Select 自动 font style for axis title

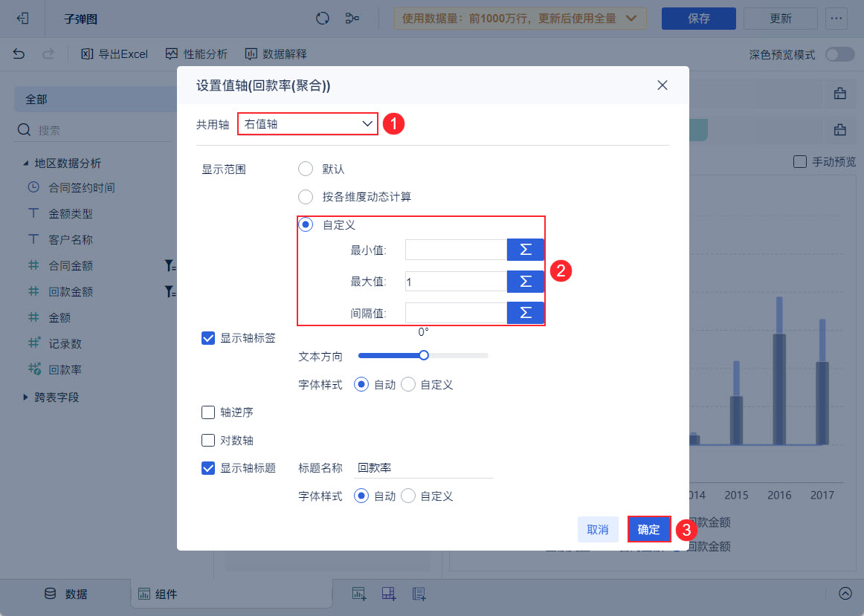(x=361, y=496)
